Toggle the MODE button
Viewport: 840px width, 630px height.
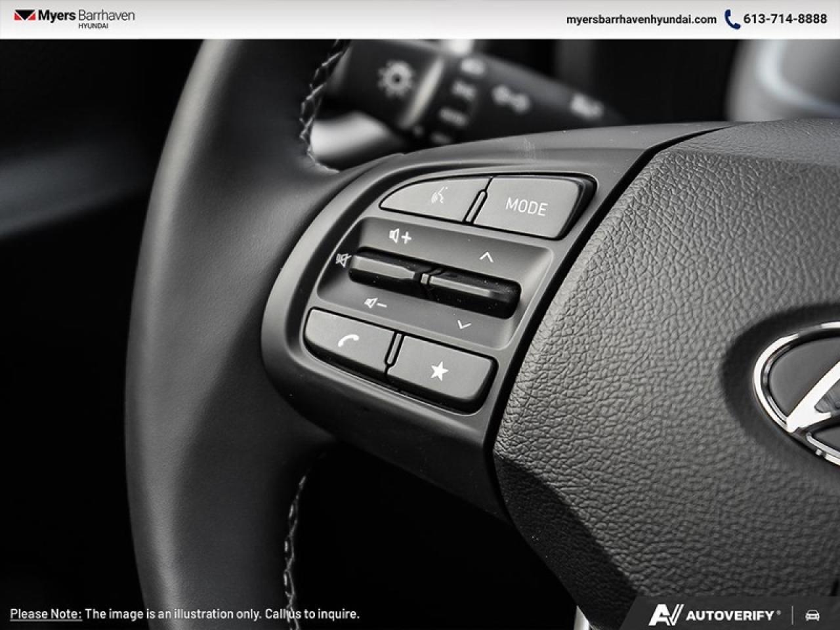coord(528,207)
